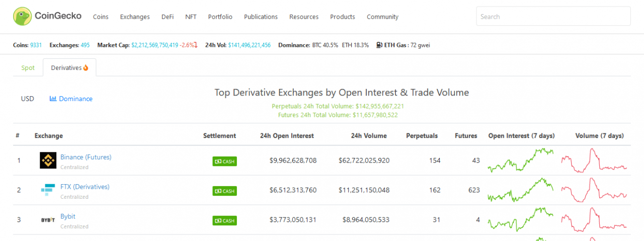644x241 pixels.
Task: Sort by 24h Open Interest column header
Action: pyautogui.click(x=287, y=136)
